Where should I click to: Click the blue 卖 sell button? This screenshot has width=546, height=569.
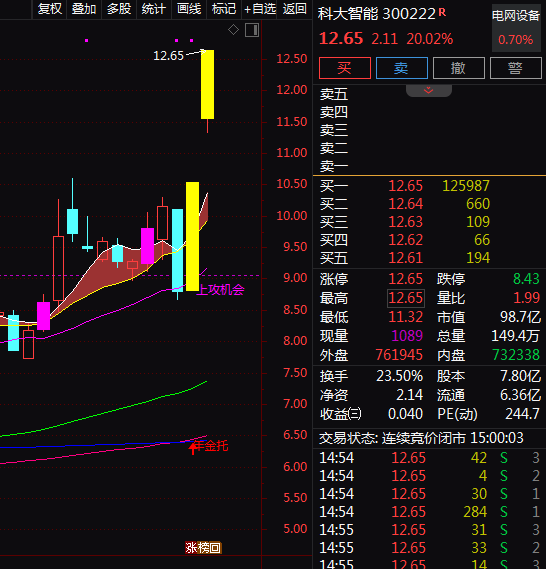tap(402, 68)
